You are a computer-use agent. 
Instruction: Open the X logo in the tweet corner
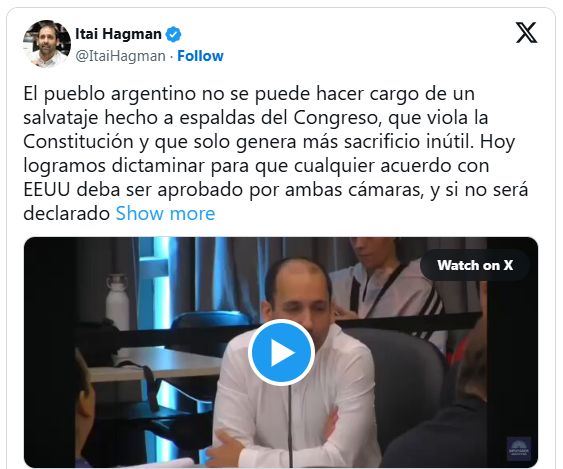coord(526,32)
